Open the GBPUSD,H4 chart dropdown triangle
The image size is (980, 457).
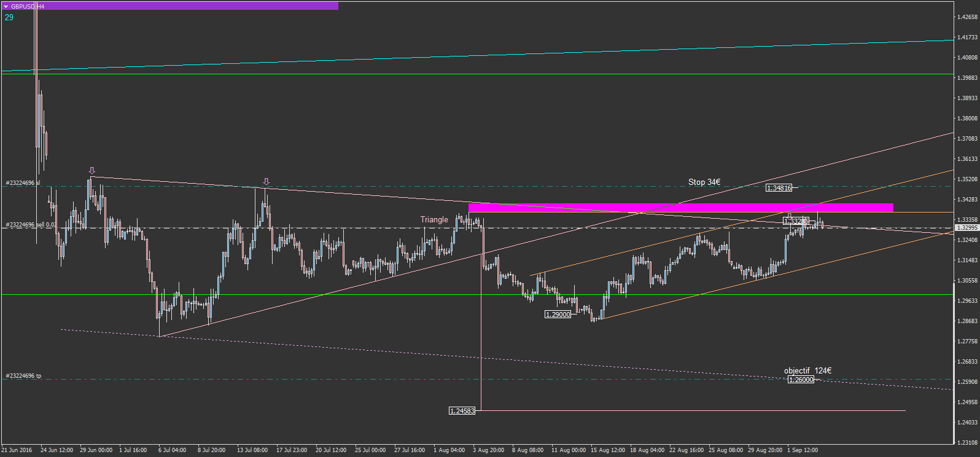6,6
